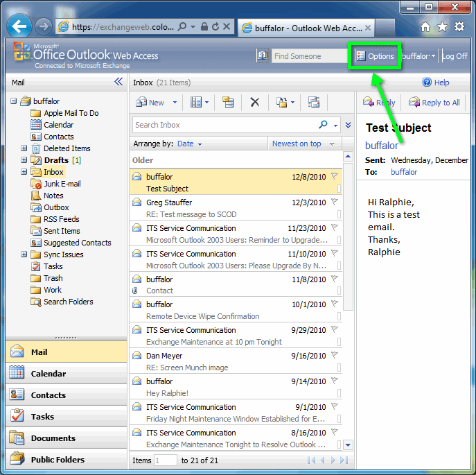
Task: Click the Find Someone field
Action: pyautogui.click(x=309, y=56)
